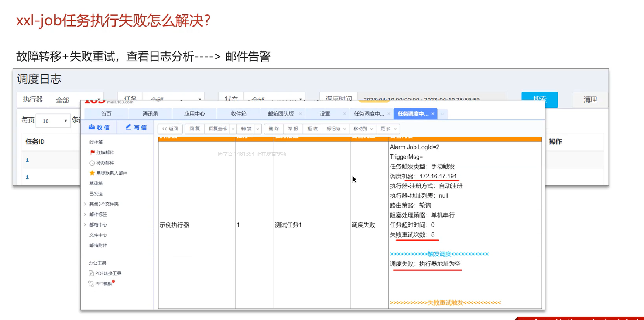Click the 收信 button

(99, 127)
